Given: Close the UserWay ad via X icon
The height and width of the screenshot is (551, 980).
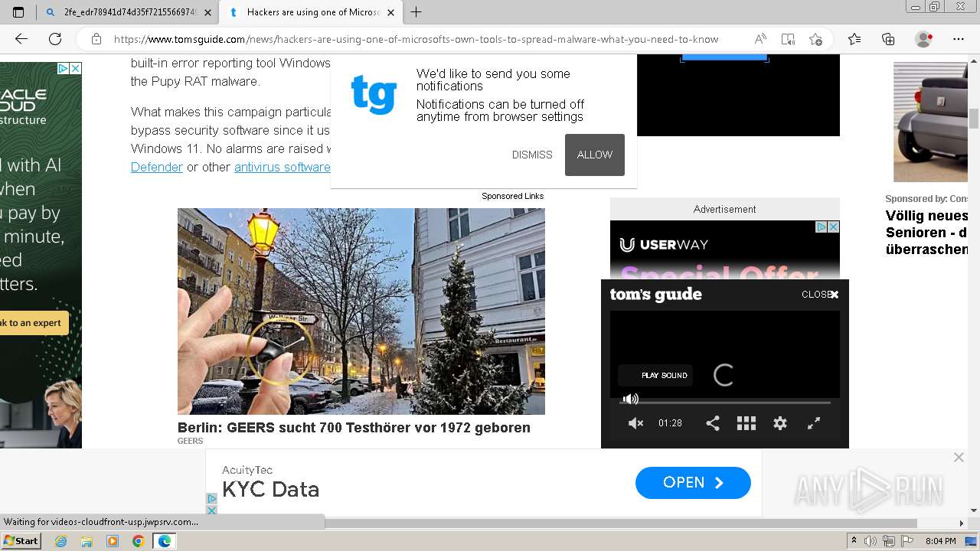Looking at the screenshot, I should [834, 227].
